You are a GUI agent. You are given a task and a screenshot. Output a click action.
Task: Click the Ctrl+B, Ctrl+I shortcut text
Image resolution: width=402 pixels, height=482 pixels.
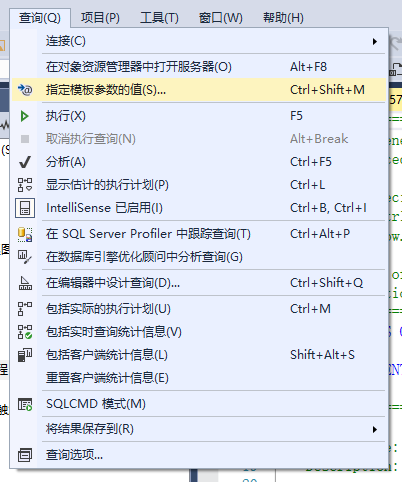tap(328, 208)
